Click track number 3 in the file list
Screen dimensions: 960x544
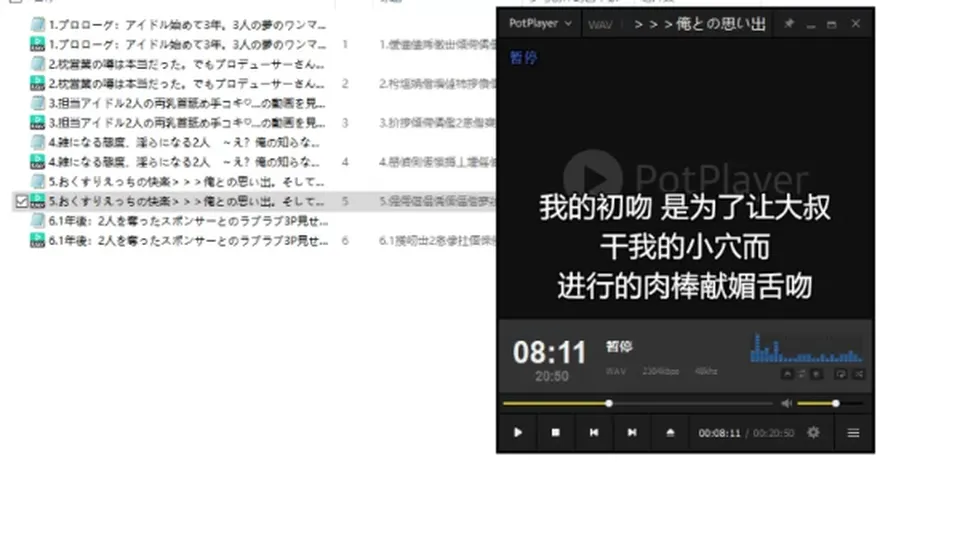[x=345, y=123]
